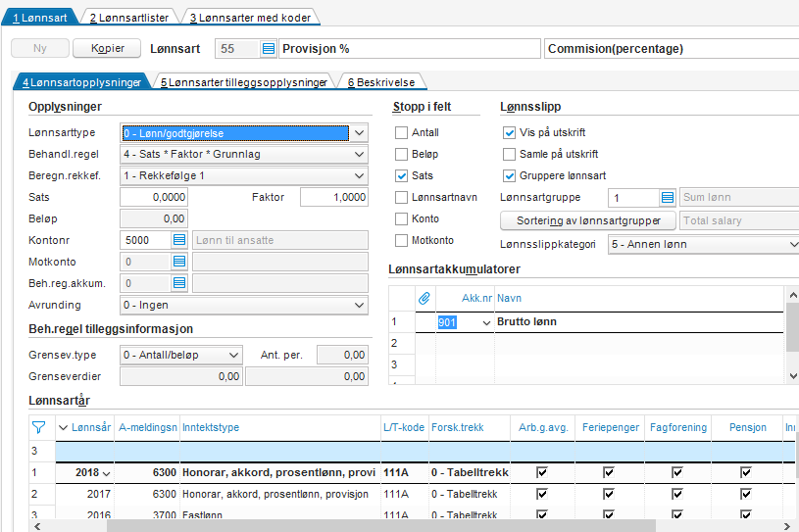Image resolution: width=799 pixels, height=532 pixels.
Task: Click the L/T-kode column header
Action: [404, 427]
